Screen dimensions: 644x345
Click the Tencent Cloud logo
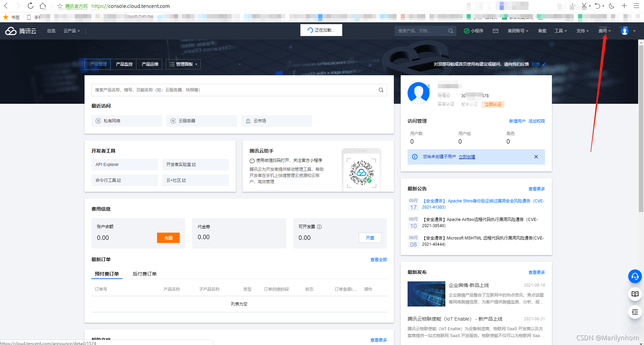pyautogui.click(x=21, y=31)
